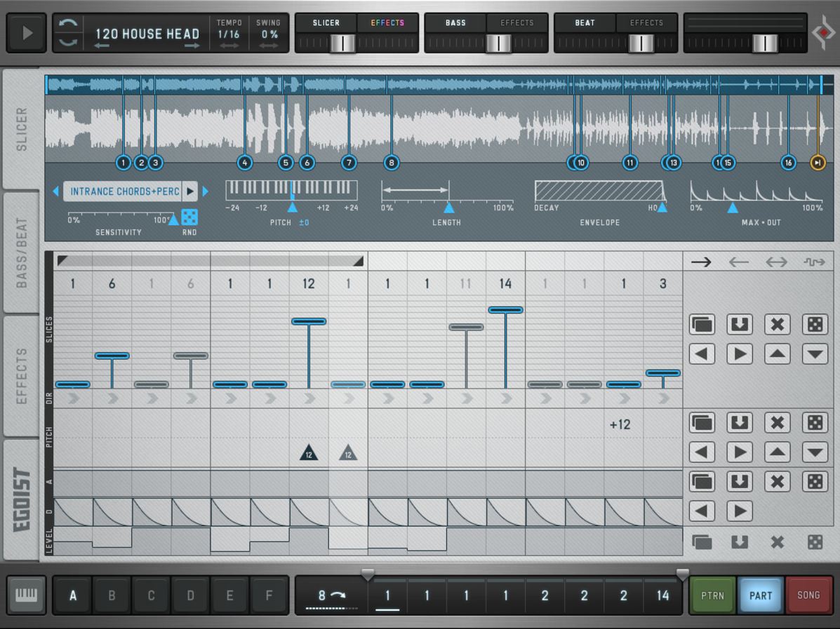
Task: Click the undo/redo circular arrows icon
Action: (68, 33)
